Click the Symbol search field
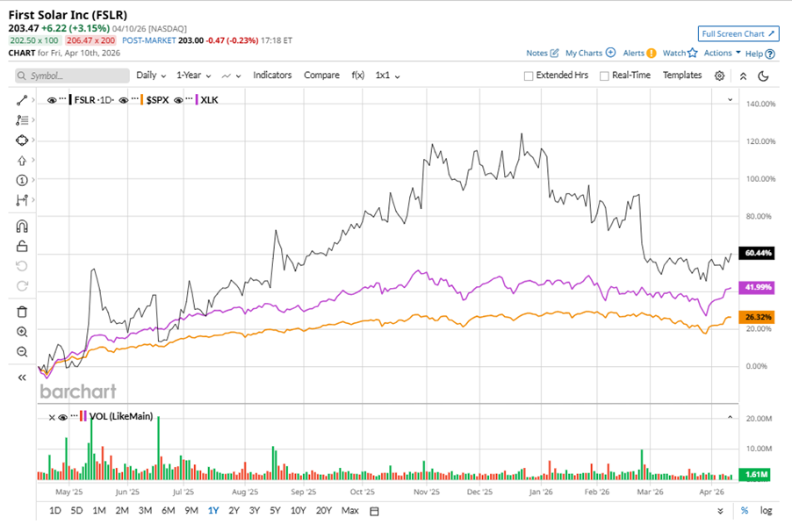Image resolution: width=792 pixels, height=532 pixels. click(x=72, y=76)
